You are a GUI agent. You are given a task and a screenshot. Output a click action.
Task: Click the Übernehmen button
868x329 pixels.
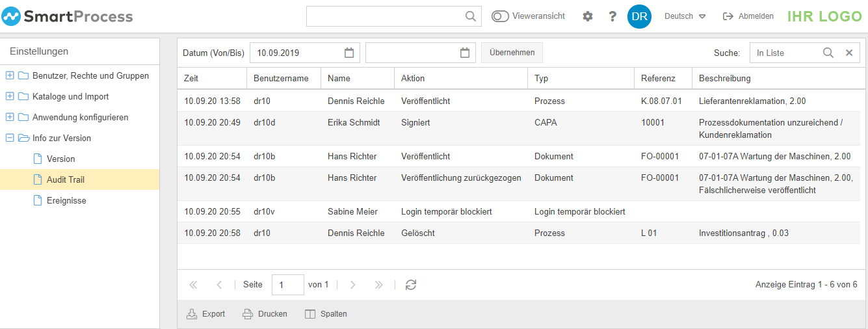pos(512,53)
